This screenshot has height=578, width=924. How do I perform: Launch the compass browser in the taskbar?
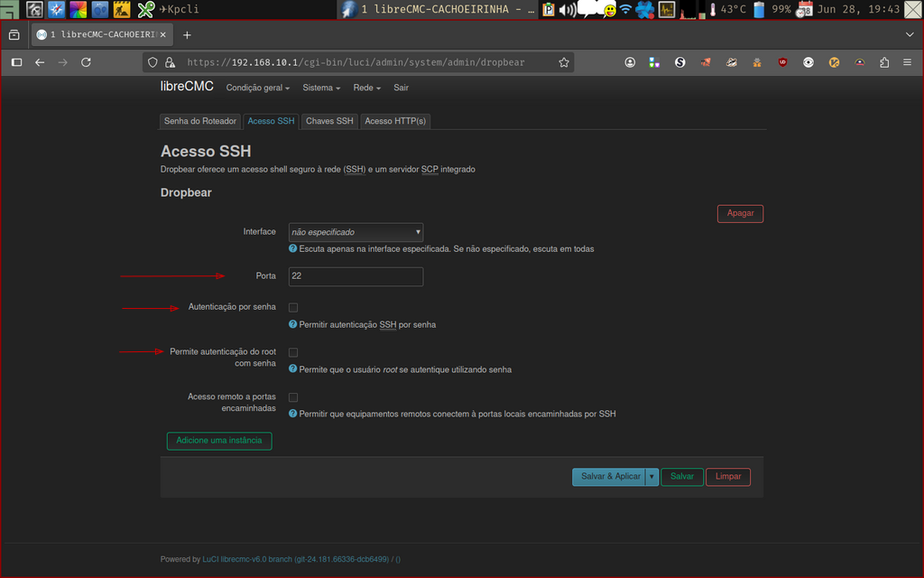57,9
